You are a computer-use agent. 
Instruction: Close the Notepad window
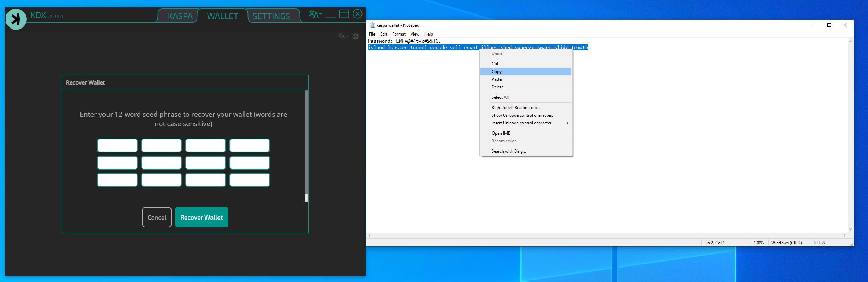pyautogui.click(x=845, y=25)
